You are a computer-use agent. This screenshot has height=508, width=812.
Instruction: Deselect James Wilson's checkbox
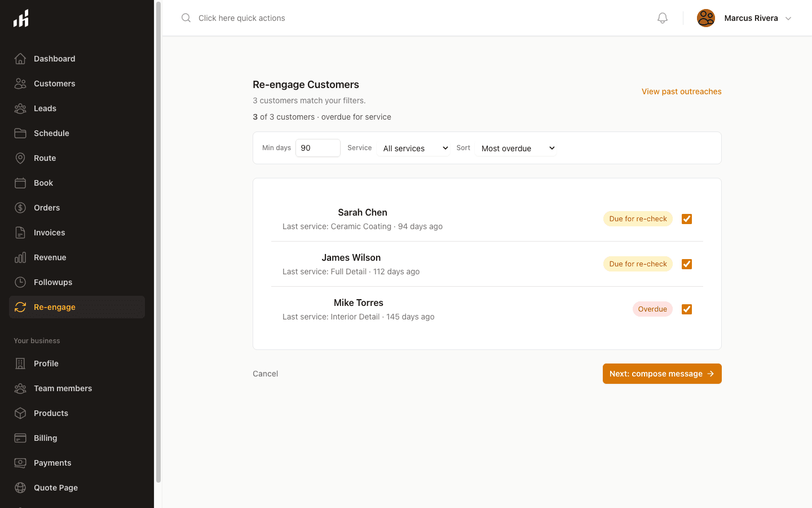tap(686, 264)
